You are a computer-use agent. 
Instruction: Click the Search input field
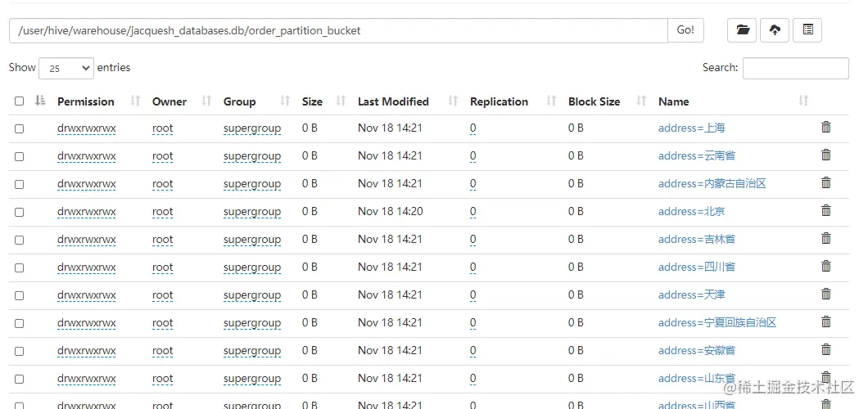tap(795, 68)
